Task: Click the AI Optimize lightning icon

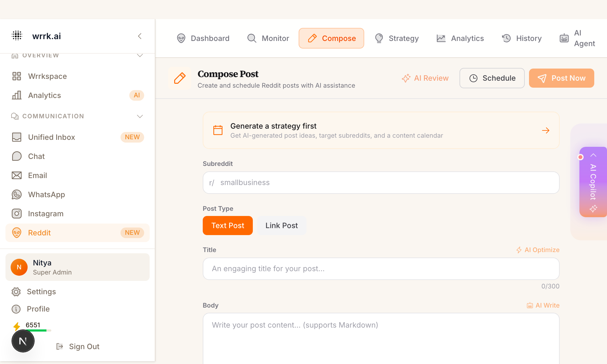Action: [519, 250]
